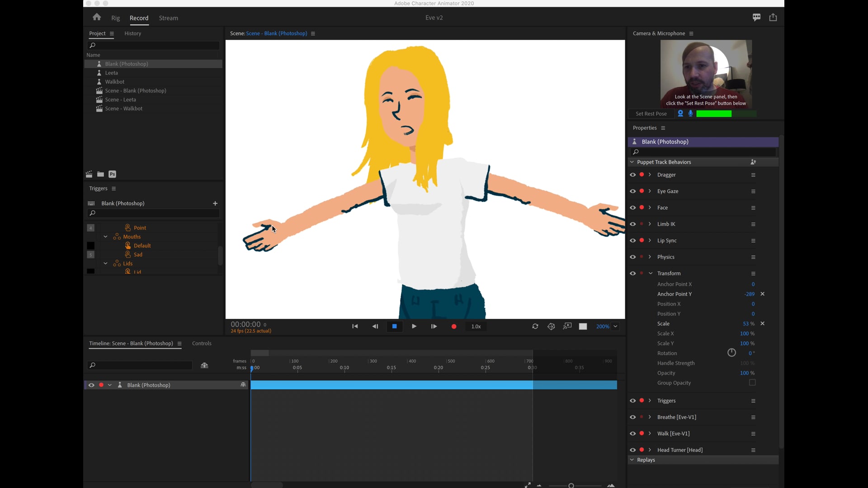Viewport: 868px width, 488px height.
Task: Hide the Face behavior with its eye toggle
Action: (x=633, y=207)
